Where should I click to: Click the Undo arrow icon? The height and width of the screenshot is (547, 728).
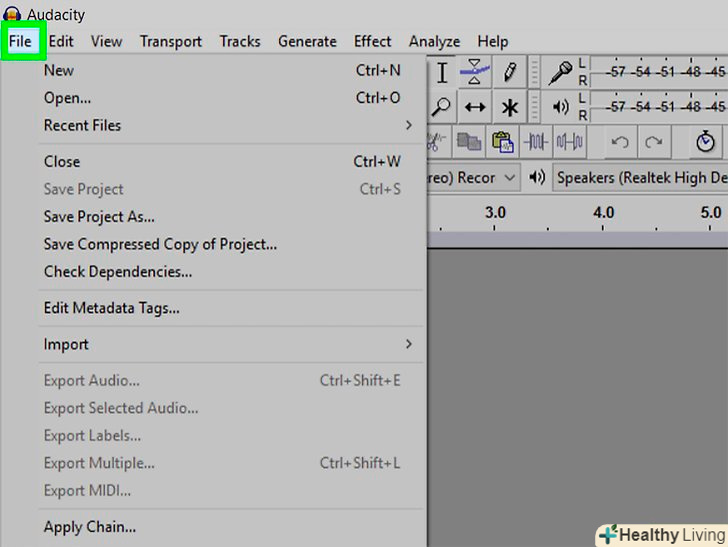pyautogui.click(x=620, y=142)
